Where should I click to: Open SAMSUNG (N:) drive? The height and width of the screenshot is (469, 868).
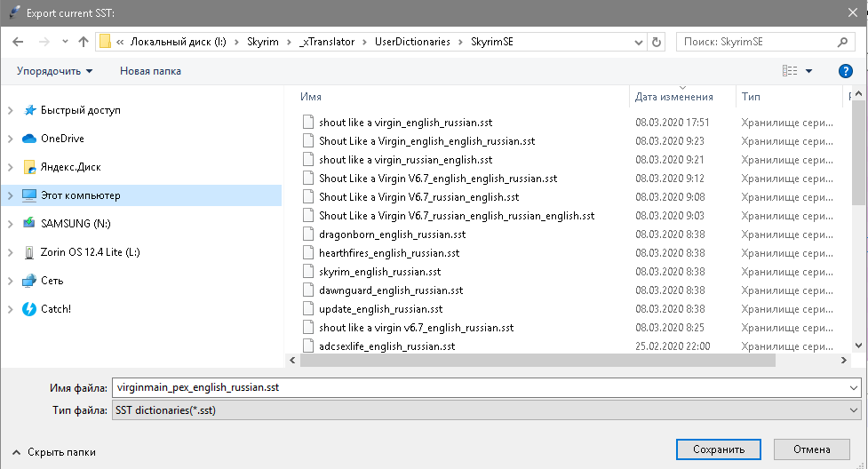76,224
